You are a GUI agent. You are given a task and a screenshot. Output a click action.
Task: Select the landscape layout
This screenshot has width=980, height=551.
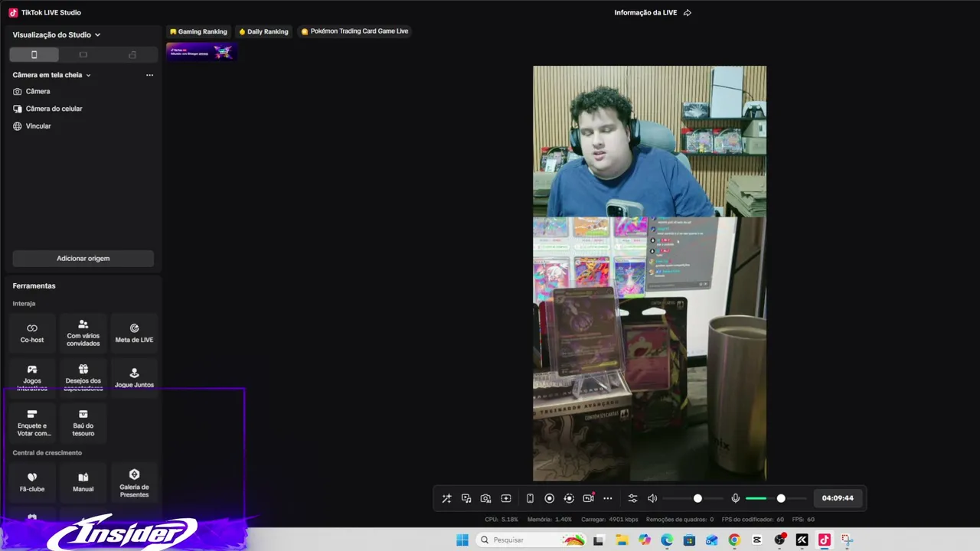pos(83,54)
